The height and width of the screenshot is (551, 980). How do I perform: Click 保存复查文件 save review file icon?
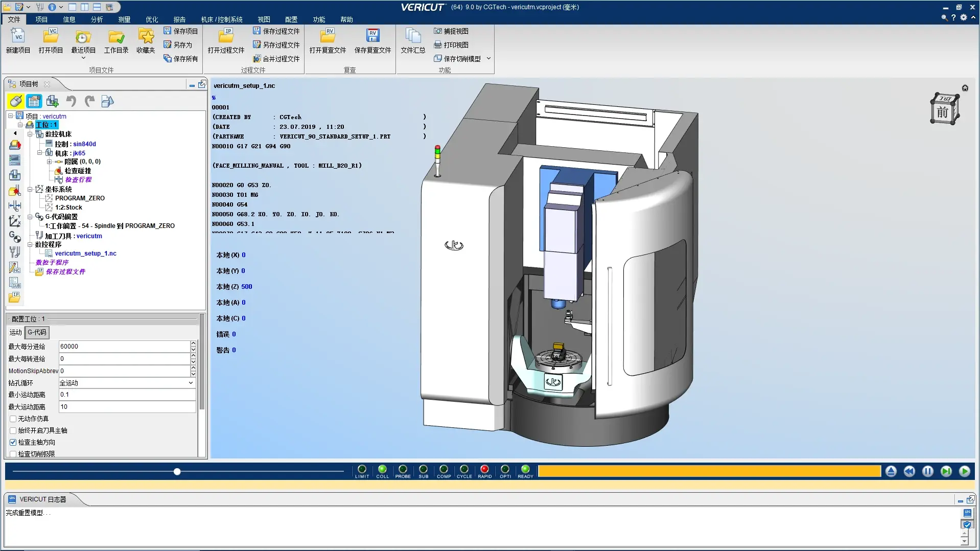coord(372,41)
